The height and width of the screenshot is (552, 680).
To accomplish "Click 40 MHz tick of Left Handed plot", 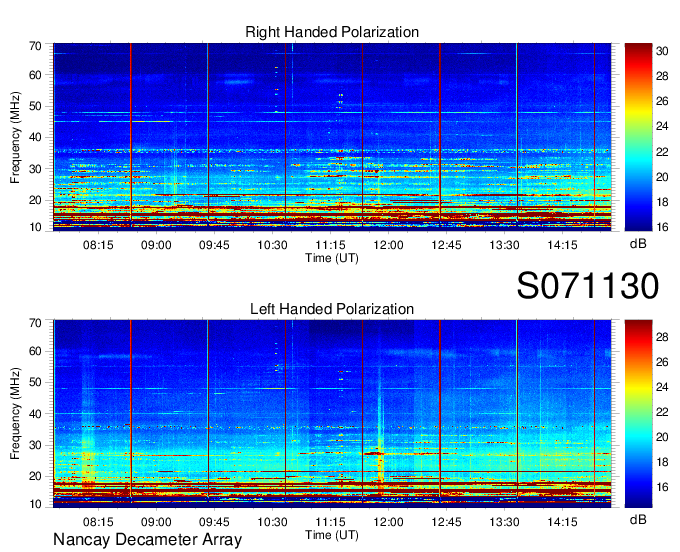I will pos(35,414).
